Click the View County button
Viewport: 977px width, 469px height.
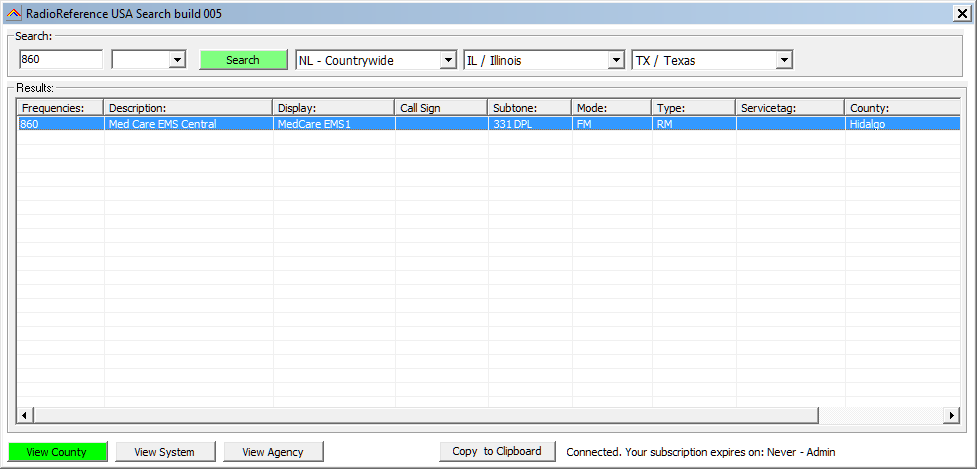[x=57, y=452]
